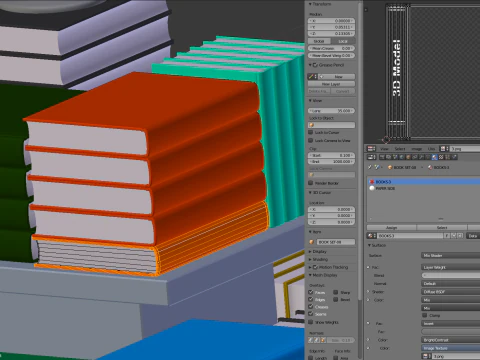Click the add new material plus icon
The image size is (480, 360).
click(x=454, y=236)
